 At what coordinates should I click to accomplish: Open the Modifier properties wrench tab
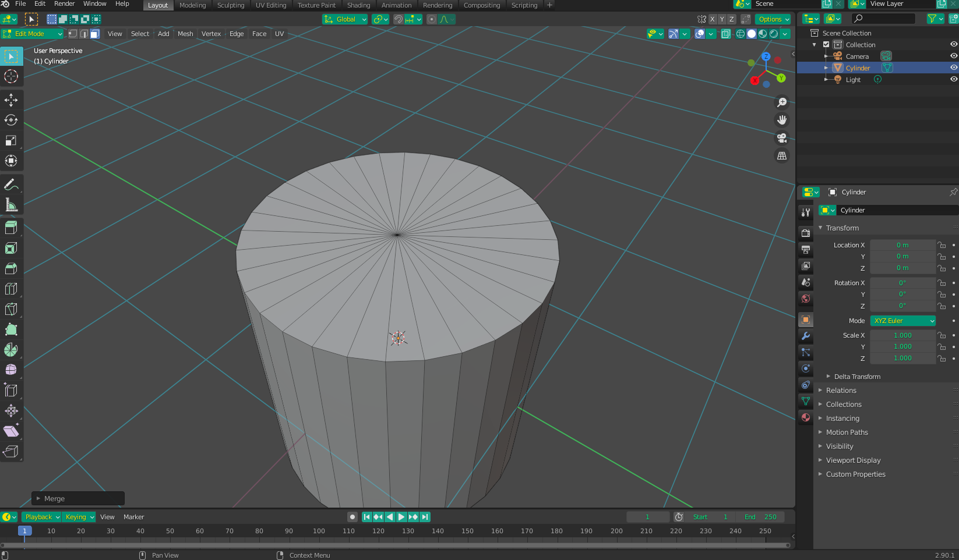point(806,336)
